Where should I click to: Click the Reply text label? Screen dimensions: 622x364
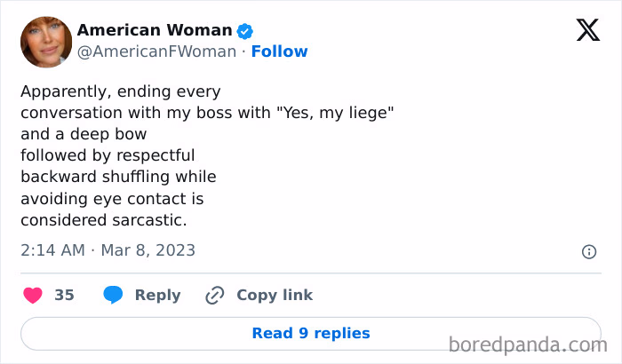(158, 296)
